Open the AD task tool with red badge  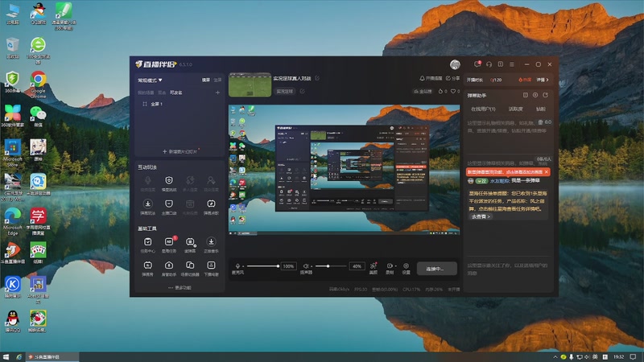pos(169,245)
